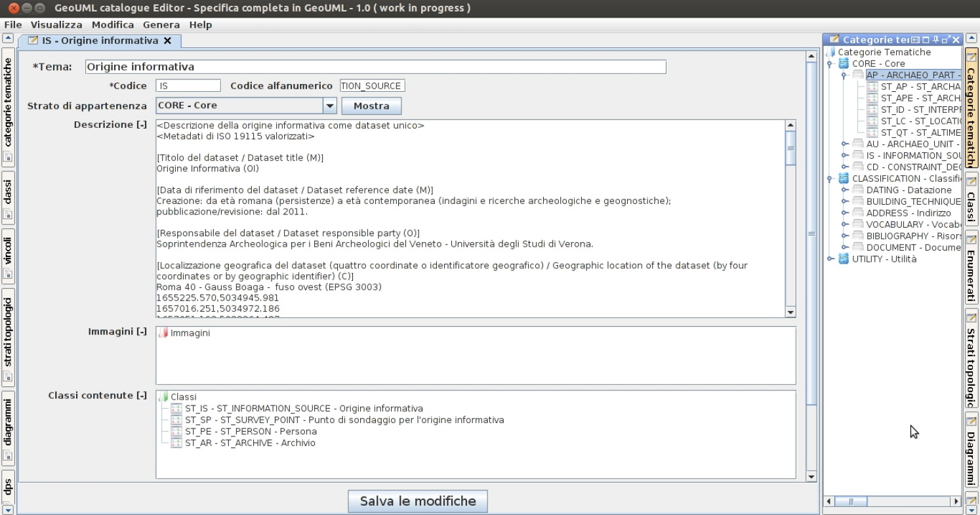Image resolution: width=980 pixels, height=515 pixels.
Task: Open the File menu
Action: coord(13,25)
